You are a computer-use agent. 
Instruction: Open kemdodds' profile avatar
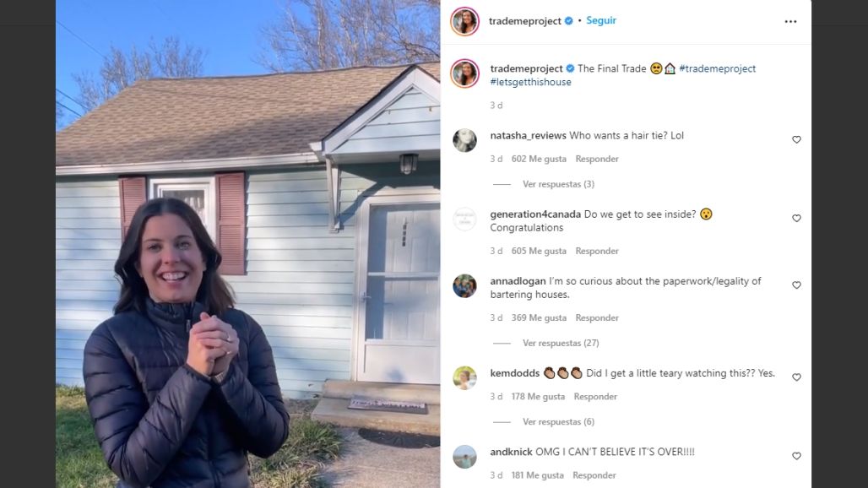tap(464, 378)
